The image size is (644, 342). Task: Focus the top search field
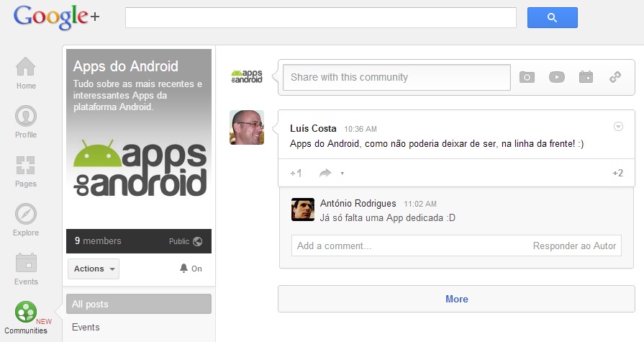pyautogui.click(x=321, y=18)
